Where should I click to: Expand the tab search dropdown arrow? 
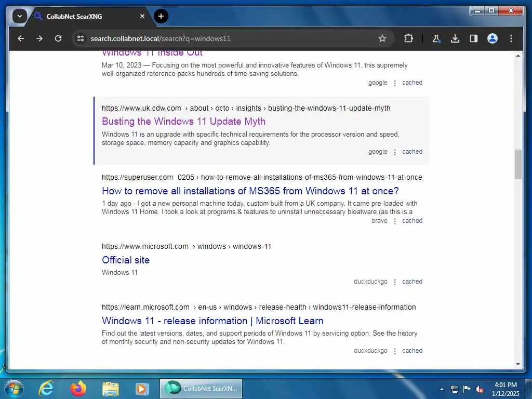click(x=20, y=16)
